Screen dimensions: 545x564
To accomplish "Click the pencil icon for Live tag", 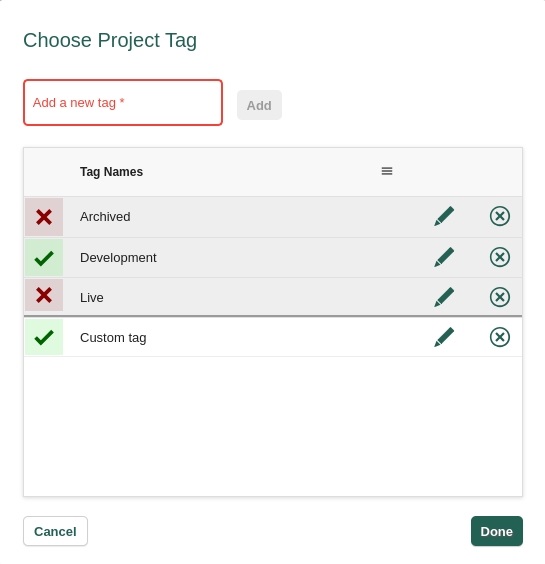I will (x=444, y=297).
